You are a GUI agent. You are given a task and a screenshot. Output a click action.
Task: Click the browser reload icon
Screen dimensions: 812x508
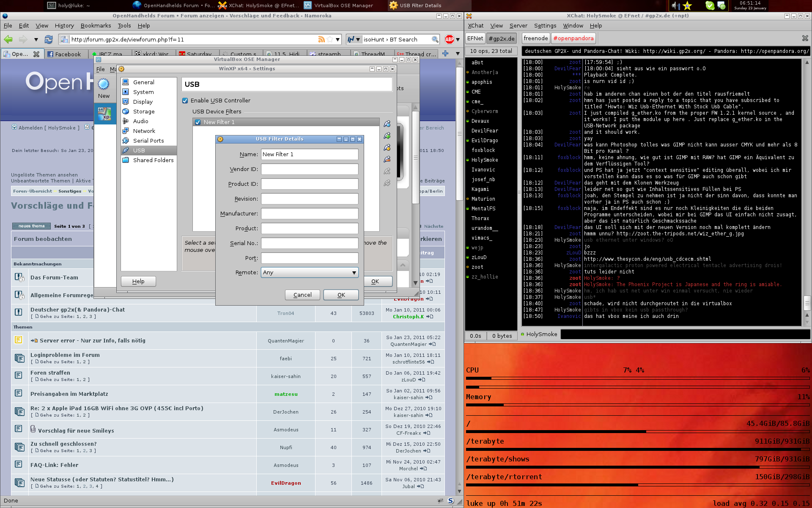(49, 39)
